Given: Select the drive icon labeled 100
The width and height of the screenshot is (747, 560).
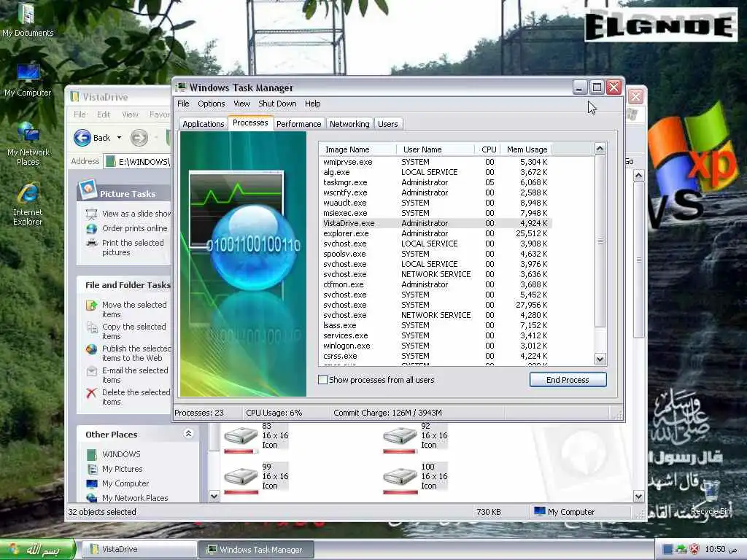Looking at the screenshot, I should [400, 478].
